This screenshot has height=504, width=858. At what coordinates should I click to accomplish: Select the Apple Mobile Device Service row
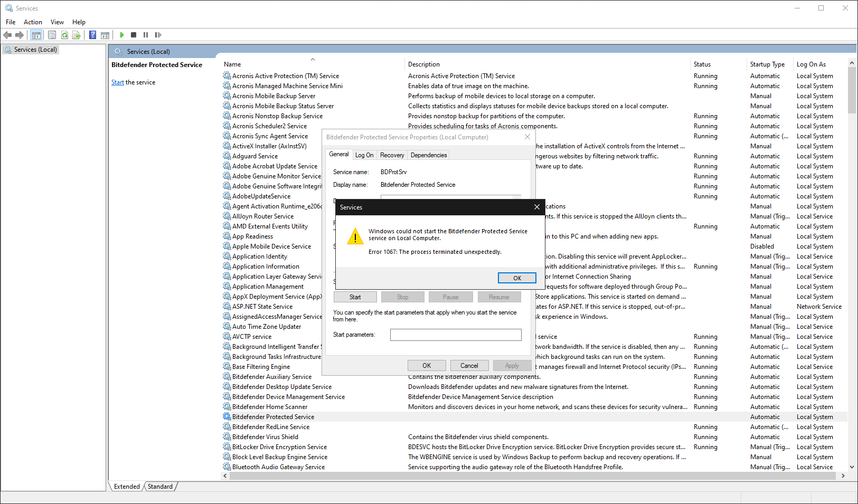[534, 246]
